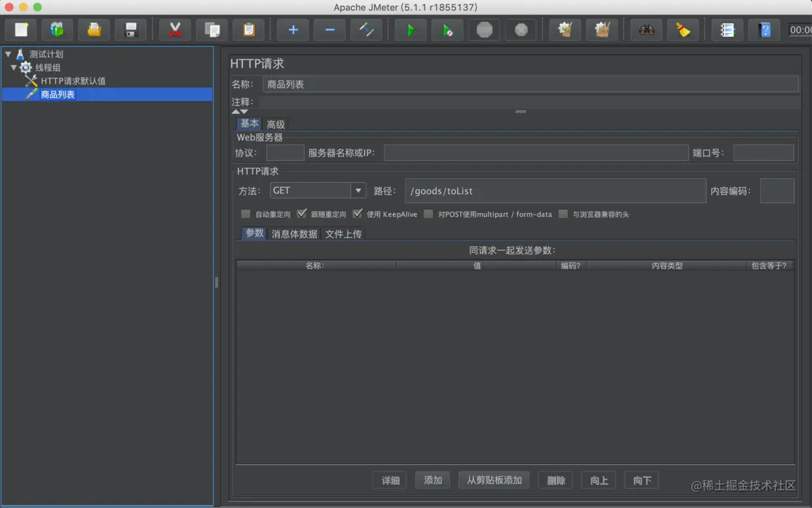The height and width of the screenshot is (508, 812).
Task: Click the Search binoculars icon
Action: point(646,29)
